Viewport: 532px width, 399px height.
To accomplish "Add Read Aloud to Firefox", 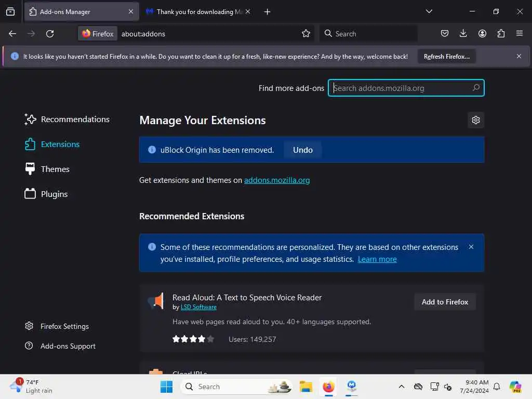I will click(445, 302).
